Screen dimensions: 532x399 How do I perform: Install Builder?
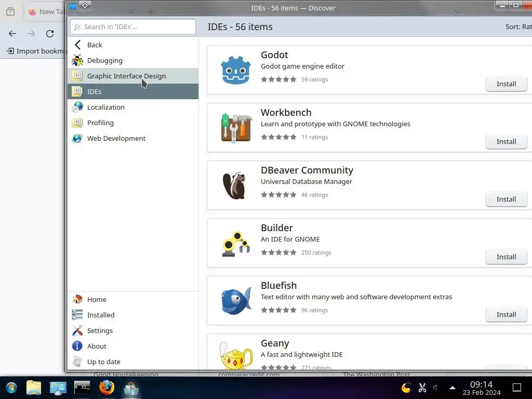(506, 257)
